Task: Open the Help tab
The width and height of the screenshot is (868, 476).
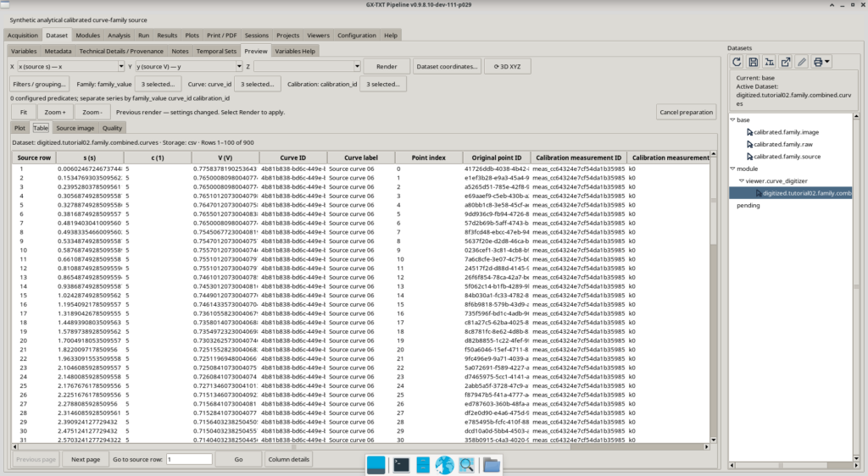Action: 391,35
